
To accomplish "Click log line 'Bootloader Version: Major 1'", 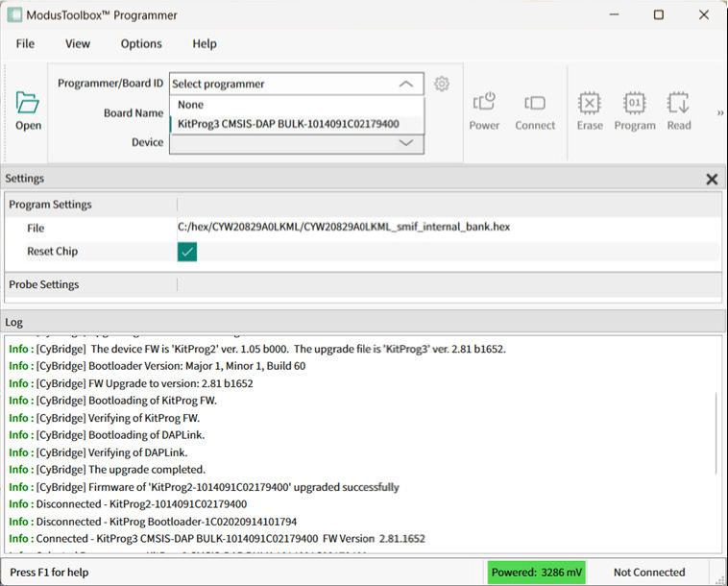I will coord(157,366).
